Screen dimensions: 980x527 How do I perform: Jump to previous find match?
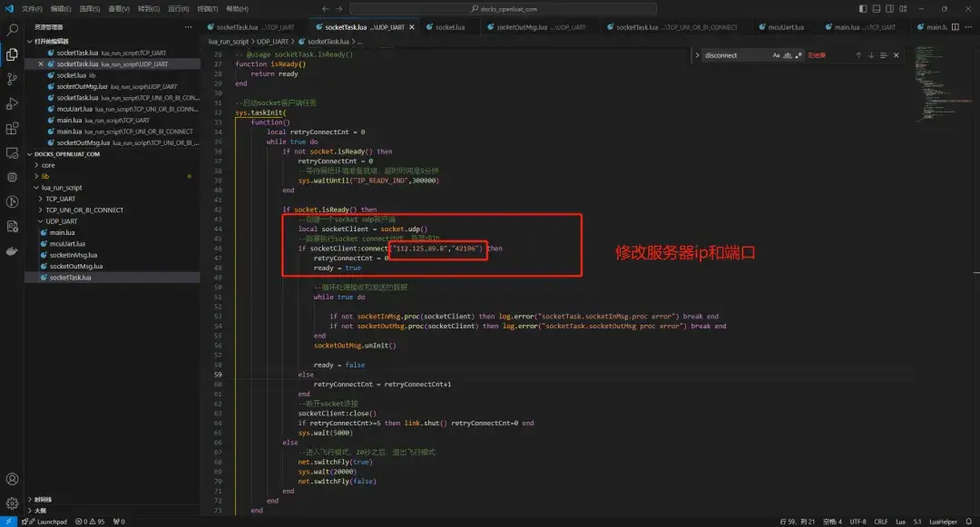click(x=858, y=55)
